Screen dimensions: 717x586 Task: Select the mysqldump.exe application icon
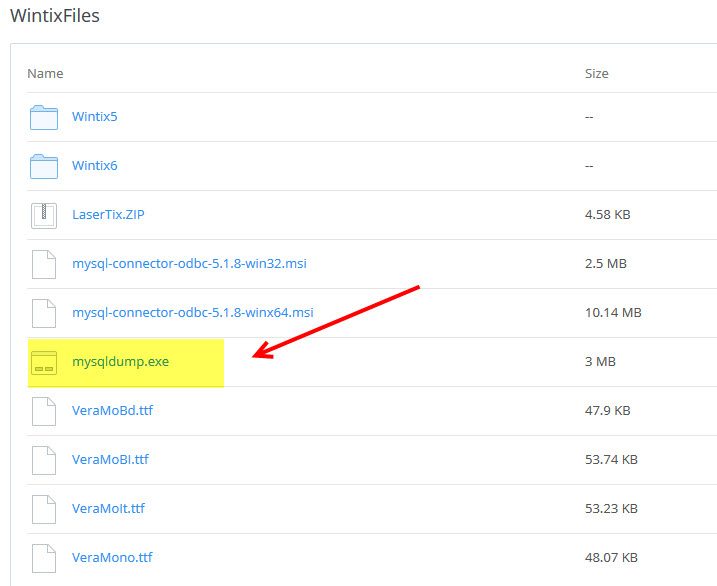click(44, 363)
